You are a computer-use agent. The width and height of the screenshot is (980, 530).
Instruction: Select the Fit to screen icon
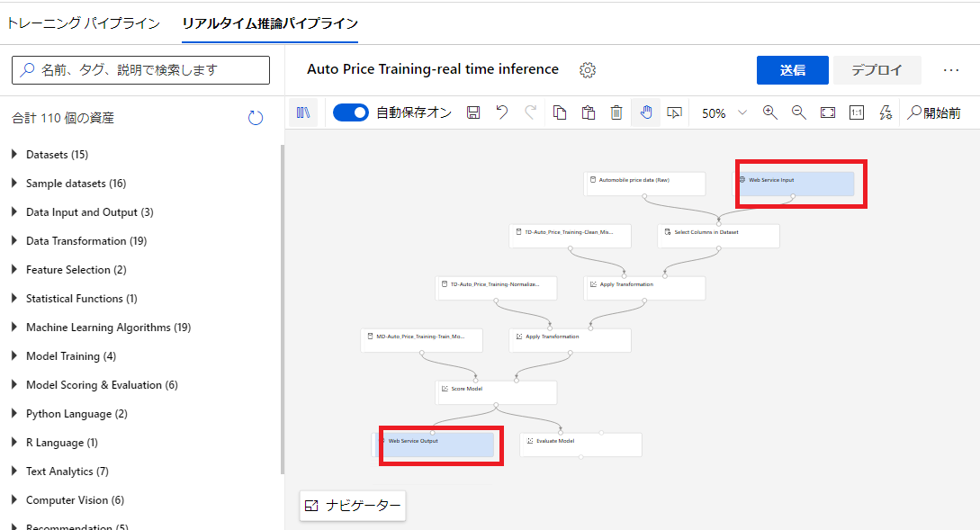point(826,112)
